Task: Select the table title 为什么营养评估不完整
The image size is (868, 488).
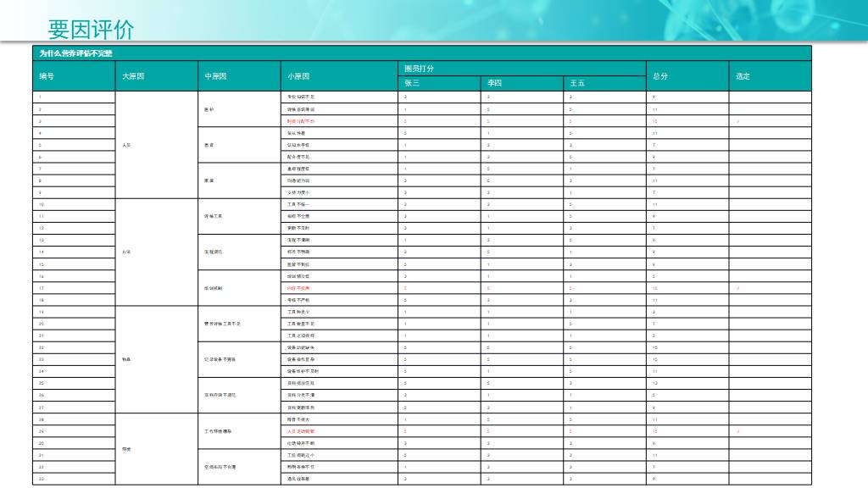Action: (x=75, y=53)
